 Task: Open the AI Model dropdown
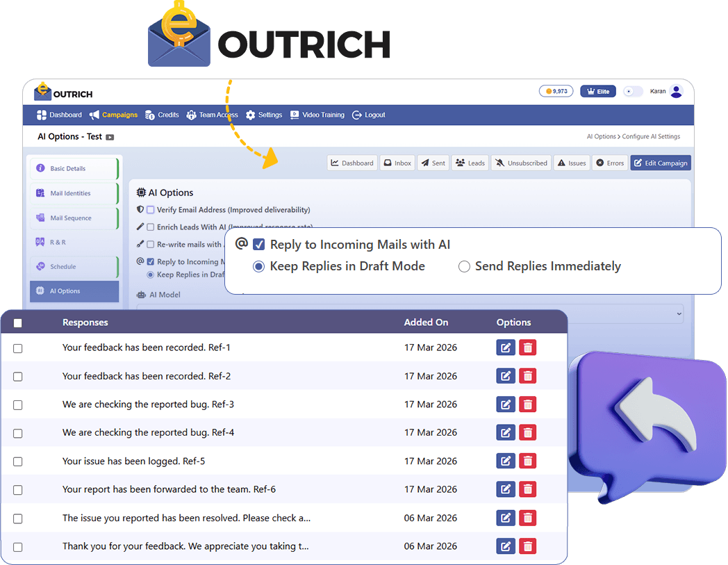(x=410, y=313)
